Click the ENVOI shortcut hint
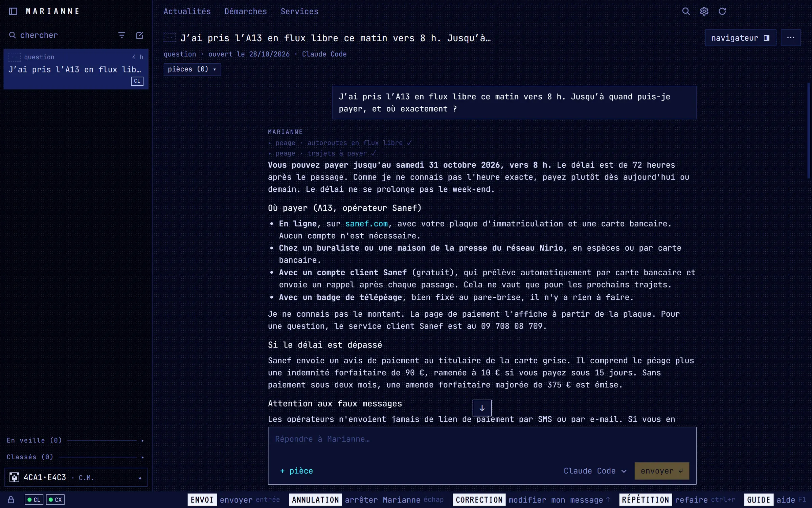This screenshot has height=508, width=812. click(x=234, y=500)
